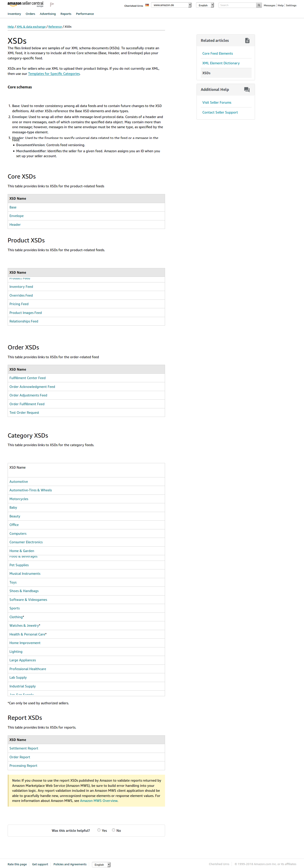This screenshot has width=304, height=868.
Task: Open the Baby category XSD
Action: coord(13,508)
